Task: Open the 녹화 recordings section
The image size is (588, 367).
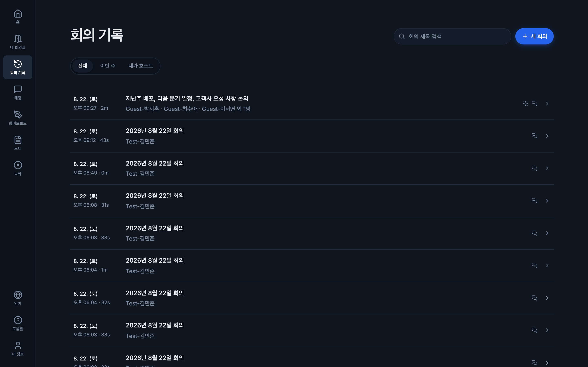Action: (x=18, y=168)
